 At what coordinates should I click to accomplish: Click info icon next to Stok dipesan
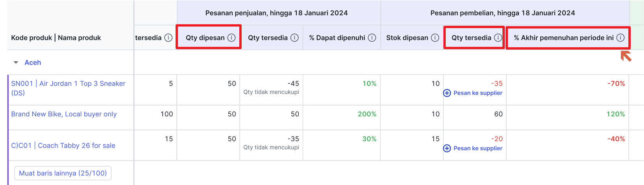coord(435,37)
